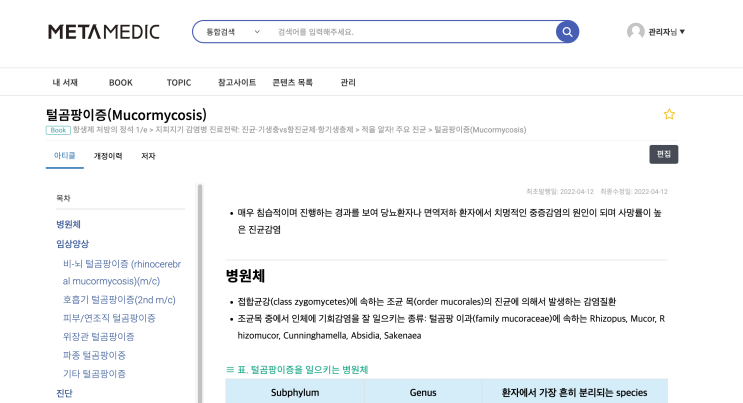The width and height of the screenshot is (743, 403).
Task: Bookmark article with the star icon
Action: click(669, 114)
